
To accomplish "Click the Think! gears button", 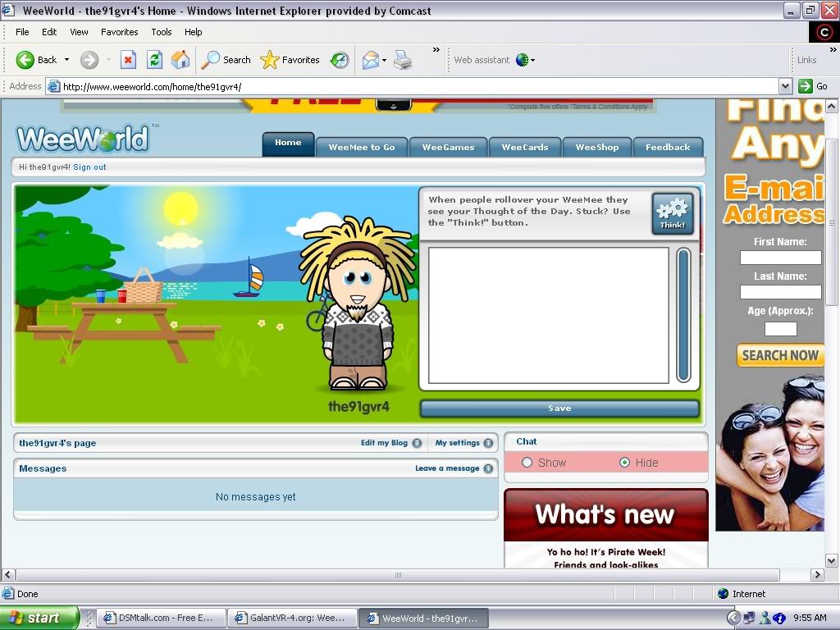I will [x=672, y=213].
